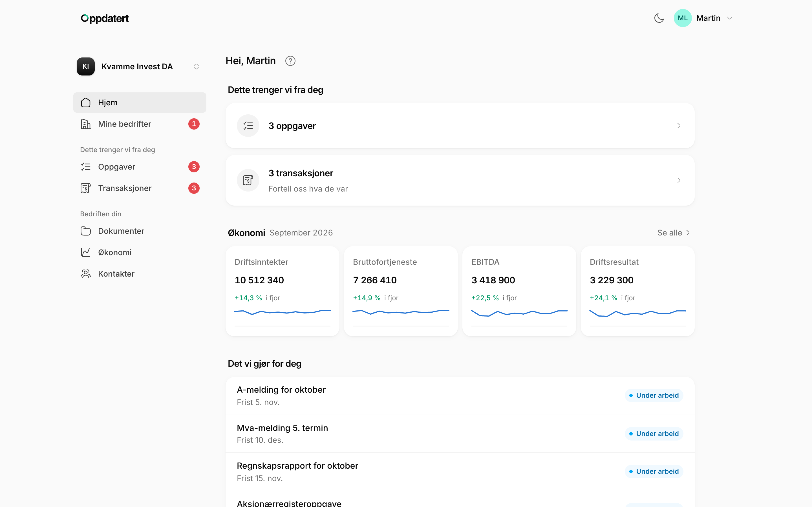
Task: Click the ML user avatar
Action: pyautogui.click(x=683, y=18)
